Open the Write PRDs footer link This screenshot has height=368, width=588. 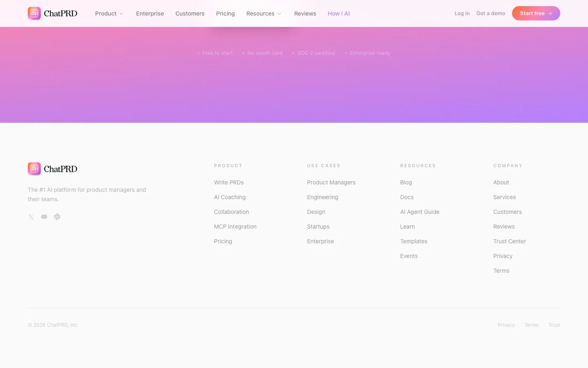coord(229,182)
